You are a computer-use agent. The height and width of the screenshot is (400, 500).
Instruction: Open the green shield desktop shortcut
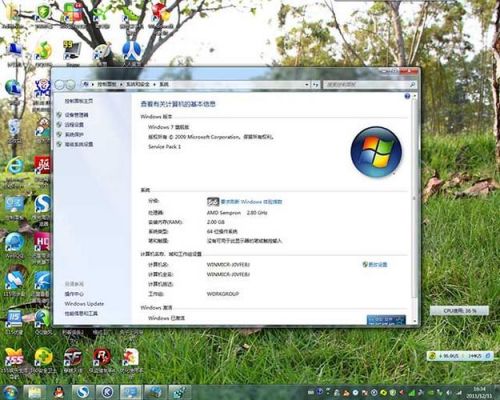(43, 13)
